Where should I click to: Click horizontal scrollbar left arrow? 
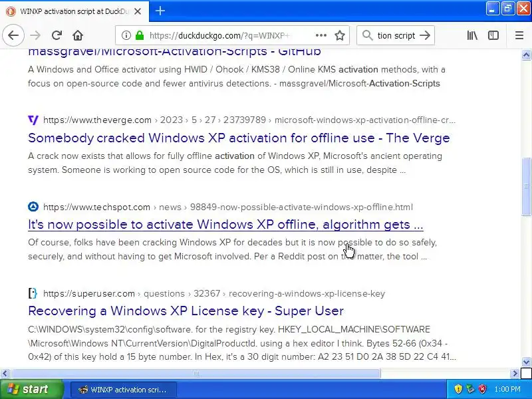[x=5, y=374]
